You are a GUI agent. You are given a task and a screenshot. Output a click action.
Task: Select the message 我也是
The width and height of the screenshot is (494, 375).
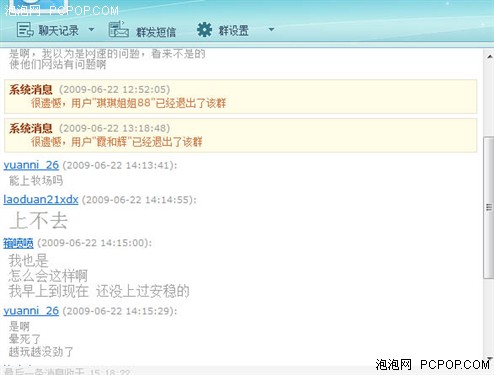pyautogui.click(x=29, y=260)
